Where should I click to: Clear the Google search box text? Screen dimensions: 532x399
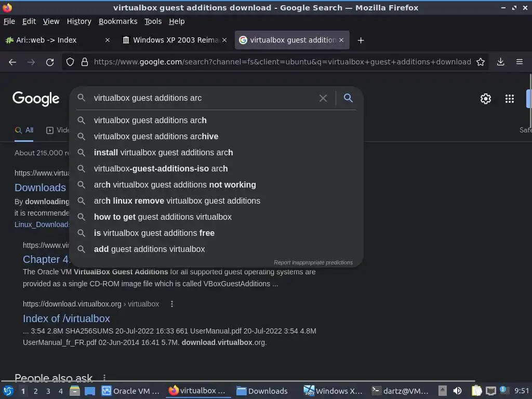click(323, 98)
